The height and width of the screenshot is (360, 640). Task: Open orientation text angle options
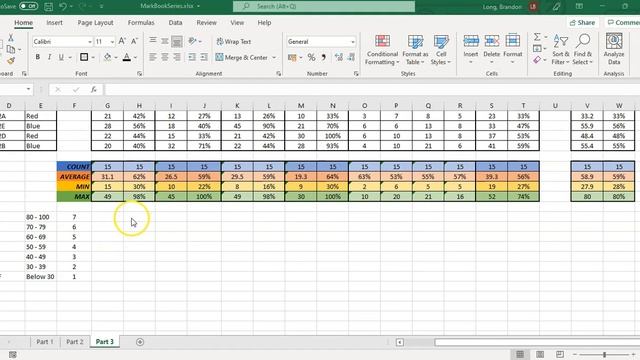195,41
